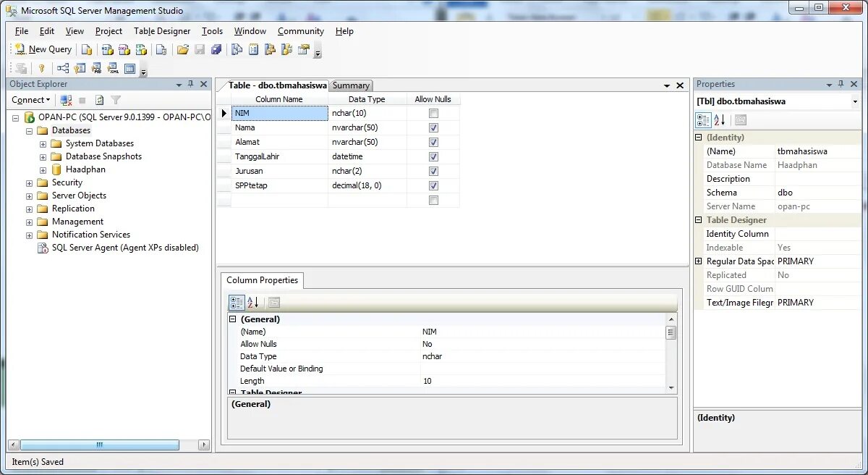Click the Registered Servers toolbar icon

point(237,49)
